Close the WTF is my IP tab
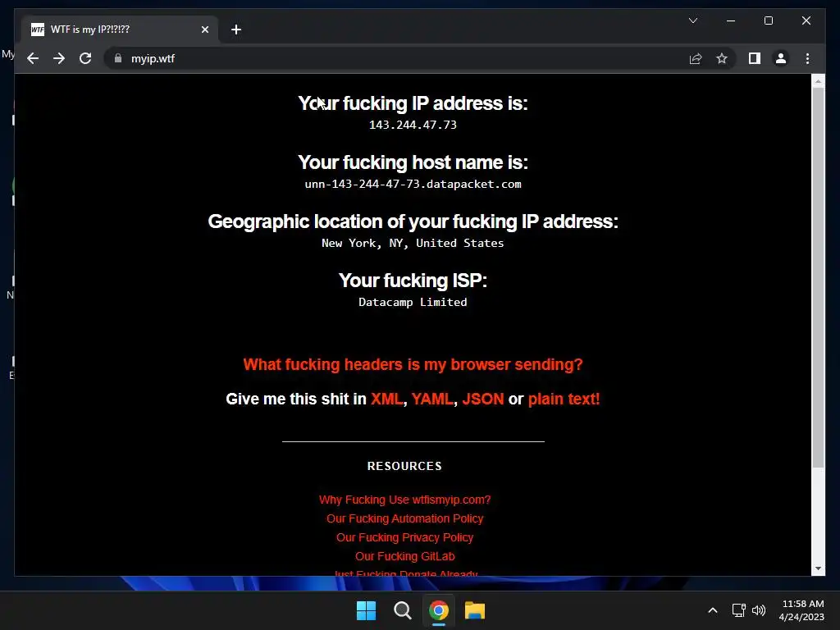Viewport: 840px width, 630px height. [x=204, y=30]
